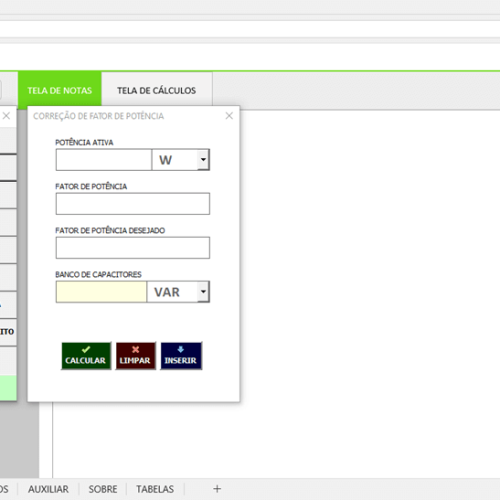Screen dimensions: 500x500
Task: Open the VAR unit dropdown for Banco de Capacitores
Action: point(203,292)
